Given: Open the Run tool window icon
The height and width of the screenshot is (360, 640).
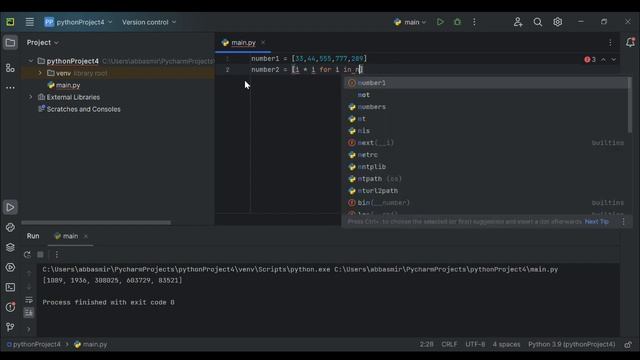Looking at the screenshot, I should (10, 207).
